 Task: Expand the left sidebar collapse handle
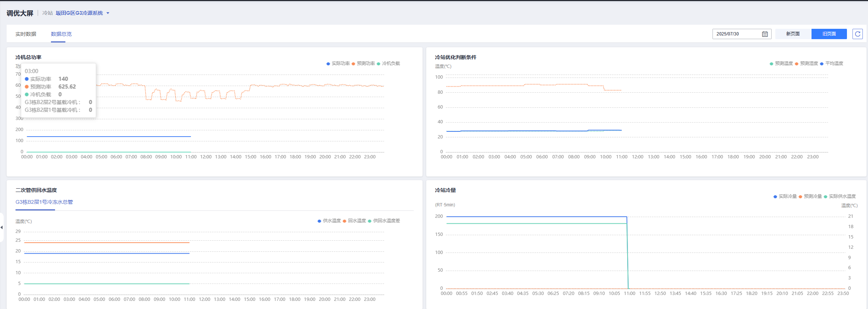(2, 227)
